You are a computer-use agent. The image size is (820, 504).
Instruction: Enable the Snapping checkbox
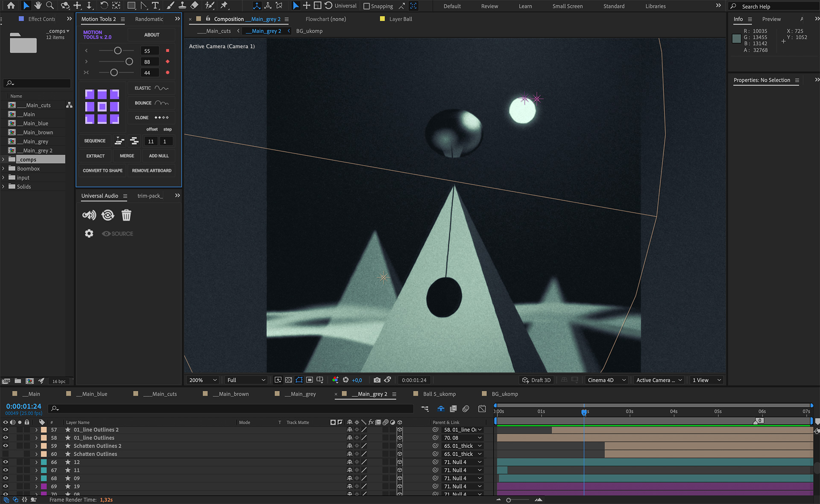[366, 6]
